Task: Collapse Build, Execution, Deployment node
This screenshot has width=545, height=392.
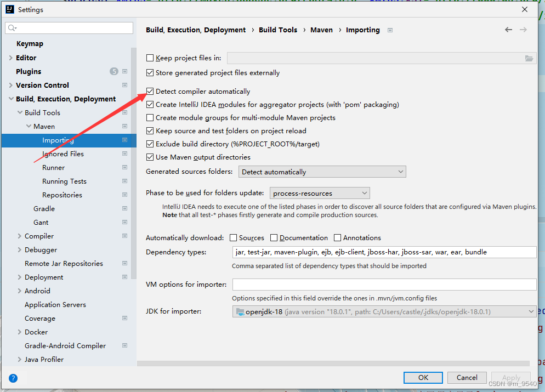Action: [11, 99]
